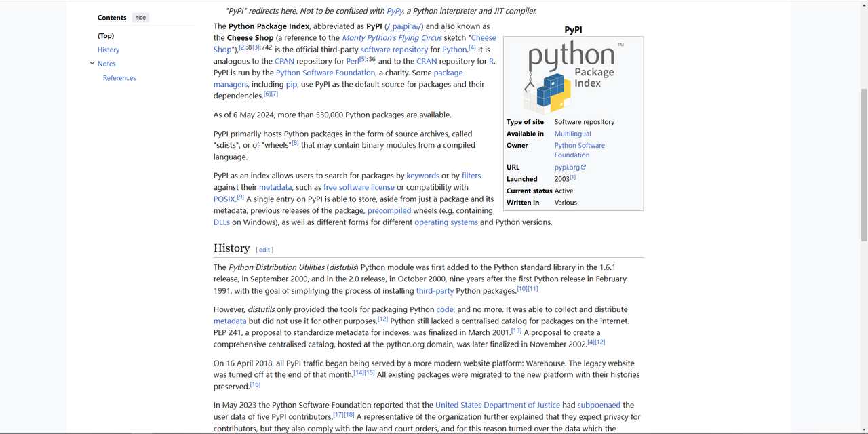
Task: Hide the Contents sidebar with hide button
Action: pos(140,18)
